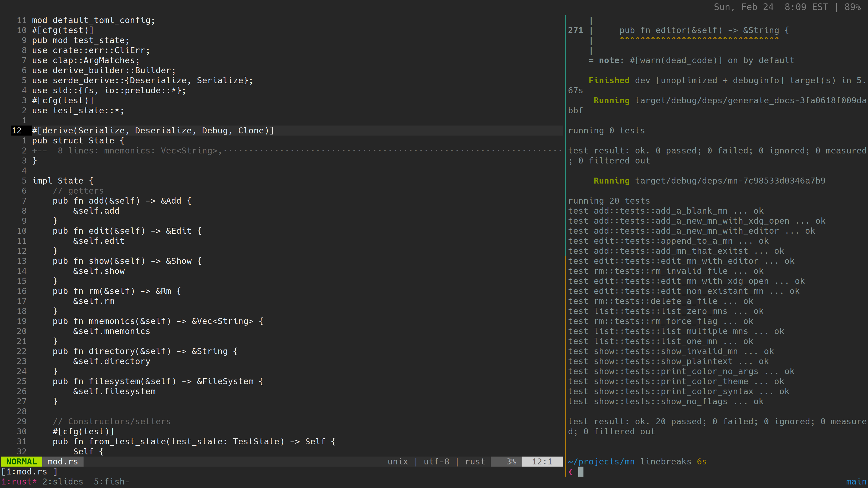Screen dimensions: 868x488
Task: Switch to tmux window 2:slides
Action: coord(63,481)
